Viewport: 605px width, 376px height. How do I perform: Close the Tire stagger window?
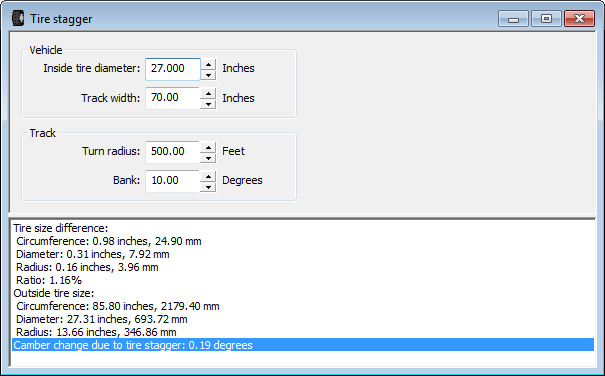tap(580, 19)
